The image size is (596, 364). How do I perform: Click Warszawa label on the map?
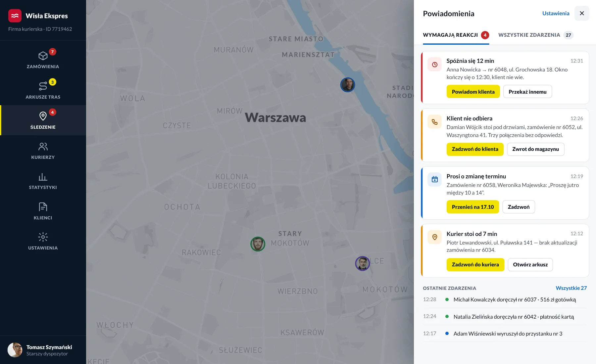(x=275, y=118)
